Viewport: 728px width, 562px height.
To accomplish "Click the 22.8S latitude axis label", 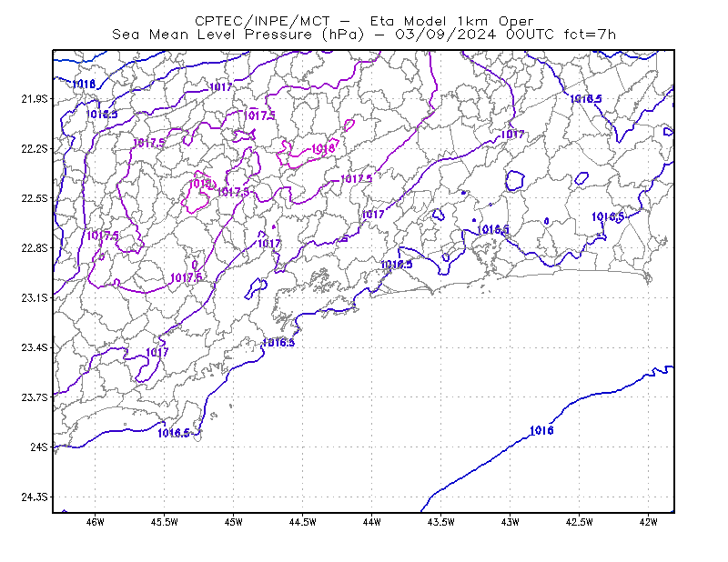I will click(x=35, y=248).
